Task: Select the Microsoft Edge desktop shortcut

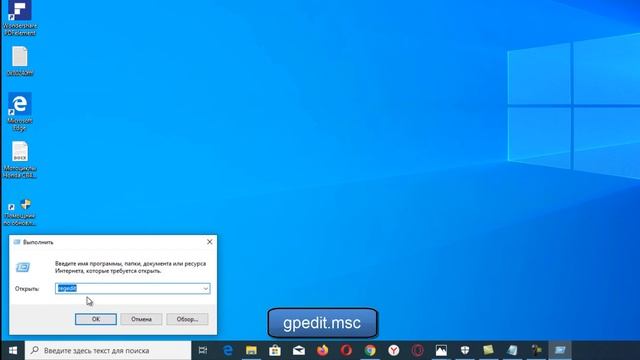Action: (x=20, y=111)
